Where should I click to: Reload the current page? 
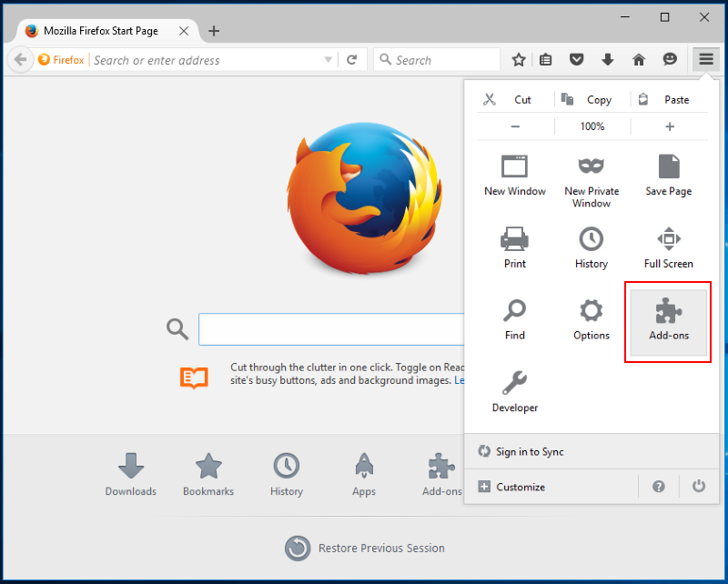(352, 60)
